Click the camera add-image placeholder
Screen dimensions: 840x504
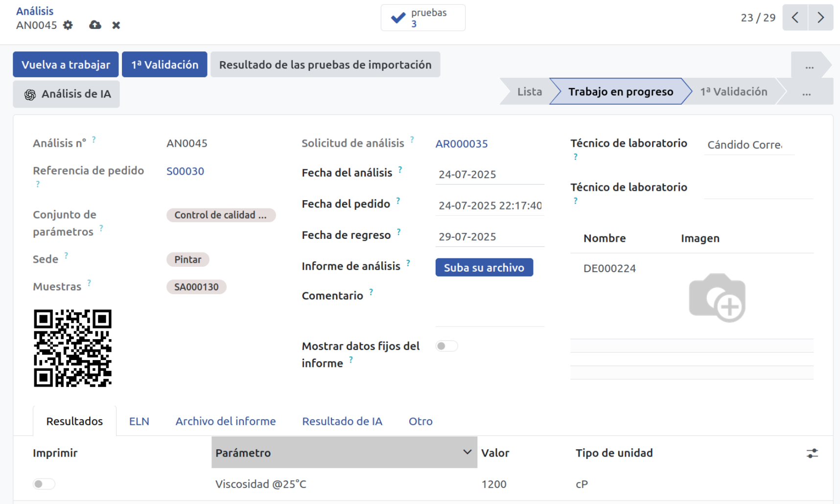pos(717,298)
